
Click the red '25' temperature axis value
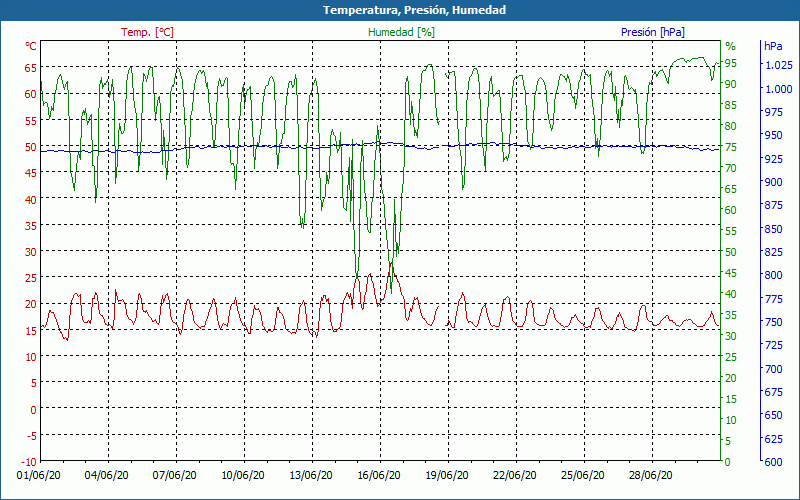click(x=31, y=278)
